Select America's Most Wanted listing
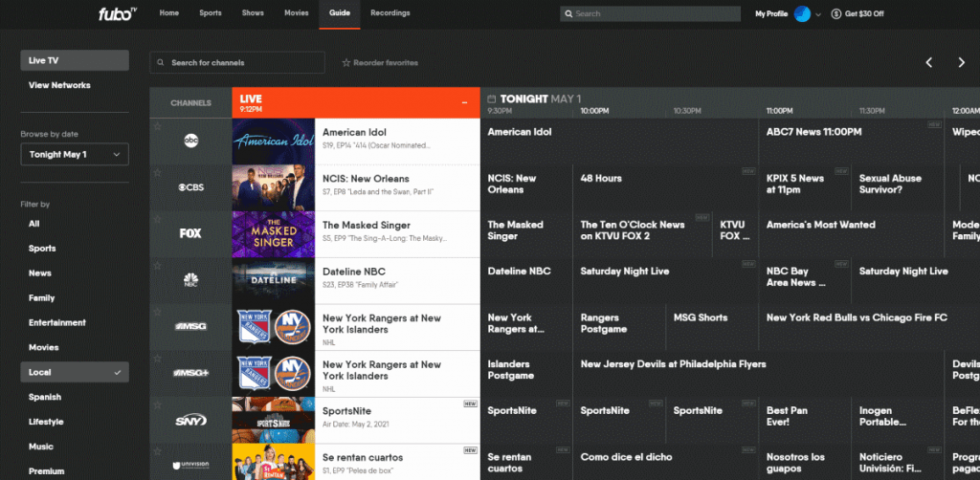Image resolution: width=980 pixels, height=480 pixels. (x=851, y=233)
